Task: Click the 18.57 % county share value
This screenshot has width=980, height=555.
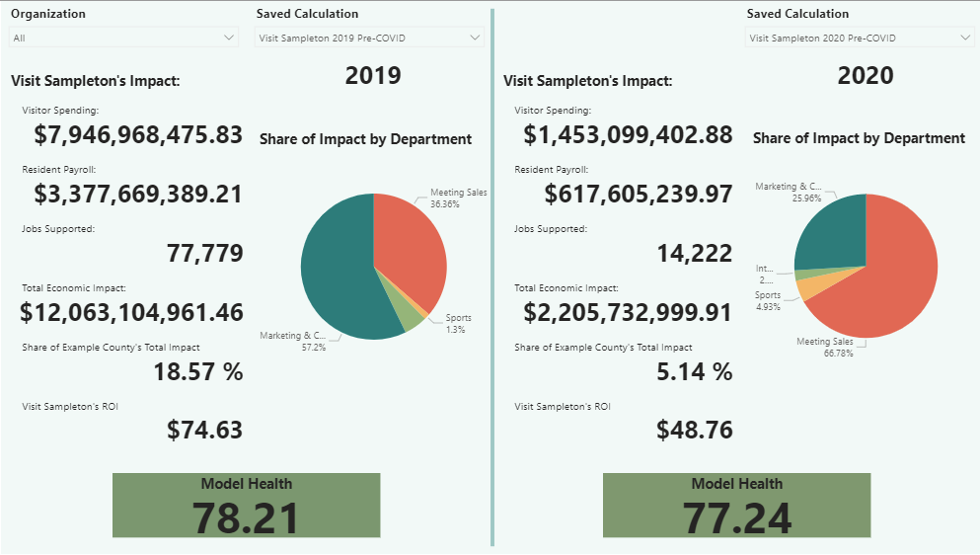Action: pyautogui.click(x=198, y=371)
